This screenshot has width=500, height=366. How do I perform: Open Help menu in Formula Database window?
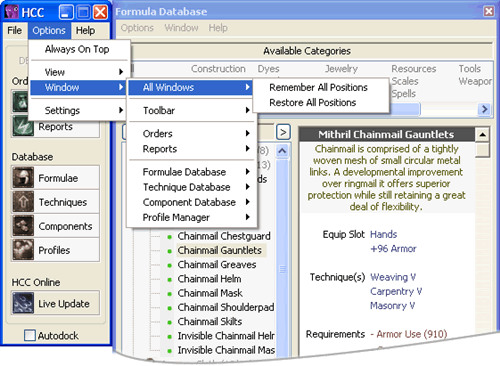(218, 28)
